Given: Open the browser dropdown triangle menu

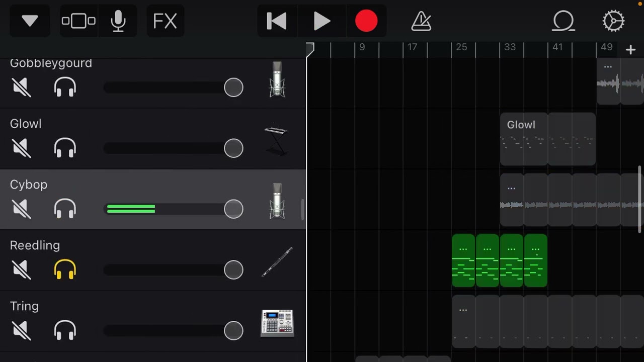Looking at the screenshot, I should pos(30,21).
